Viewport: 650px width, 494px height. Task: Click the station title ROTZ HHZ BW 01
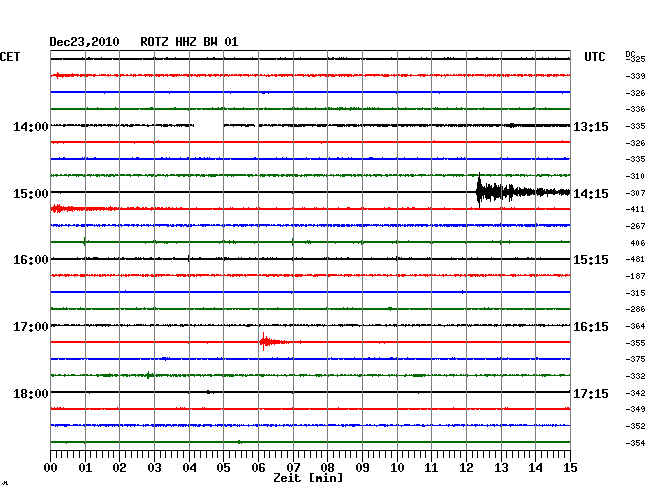(189, 42)
